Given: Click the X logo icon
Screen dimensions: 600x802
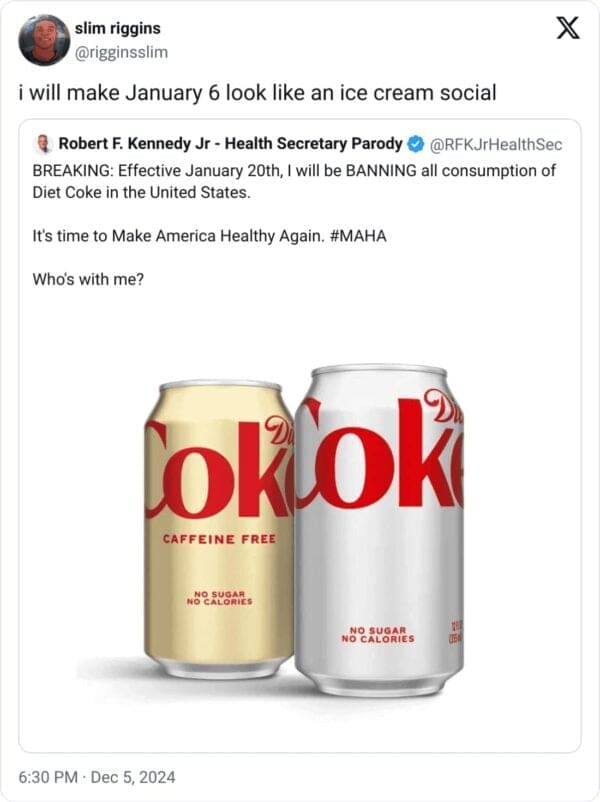Looking at the screenshot, I should 567,30.
